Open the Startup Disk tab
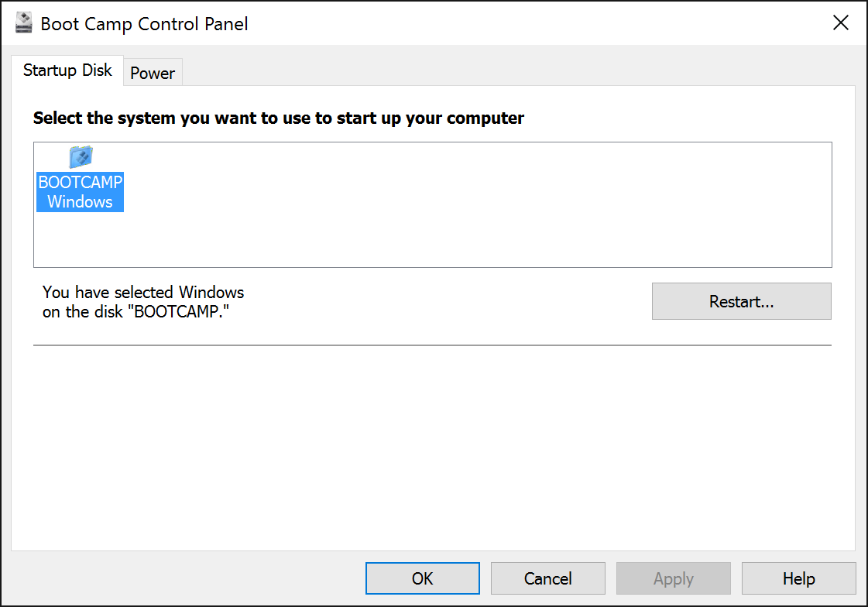The image size is (868, 607). coord(67,70)
